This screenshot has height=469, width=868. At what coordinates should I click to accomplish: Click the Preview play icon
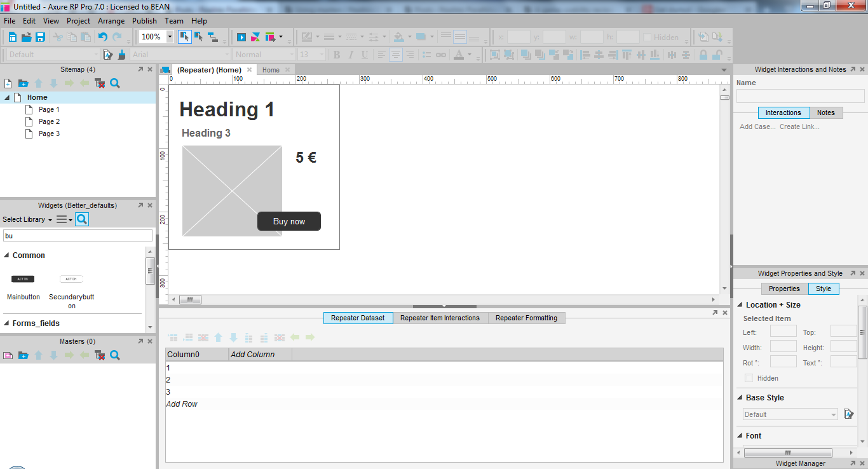241,37
